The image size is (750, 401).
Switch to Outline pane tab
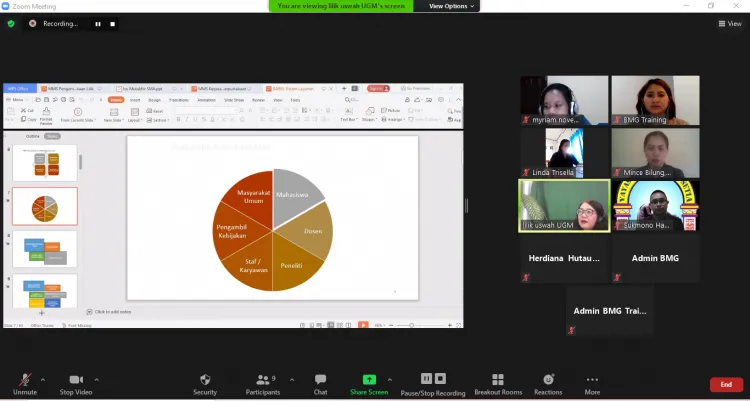33,136
